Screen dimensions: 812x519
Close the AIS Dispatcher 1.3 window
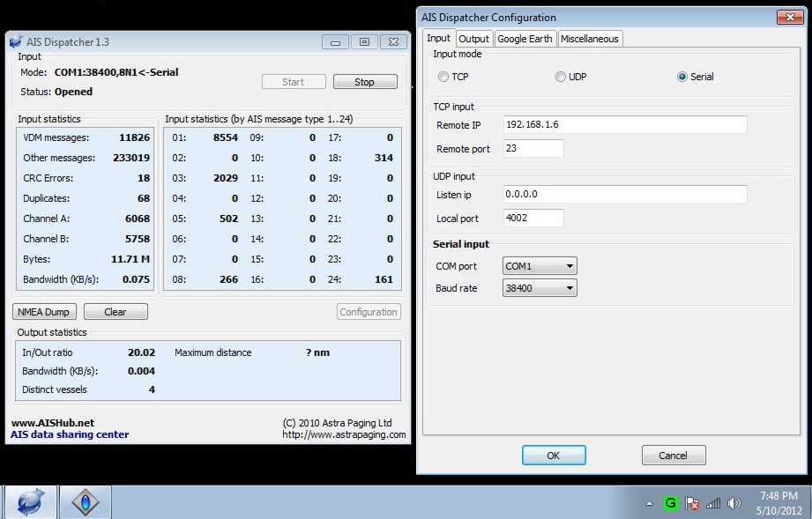pos(393,42)
